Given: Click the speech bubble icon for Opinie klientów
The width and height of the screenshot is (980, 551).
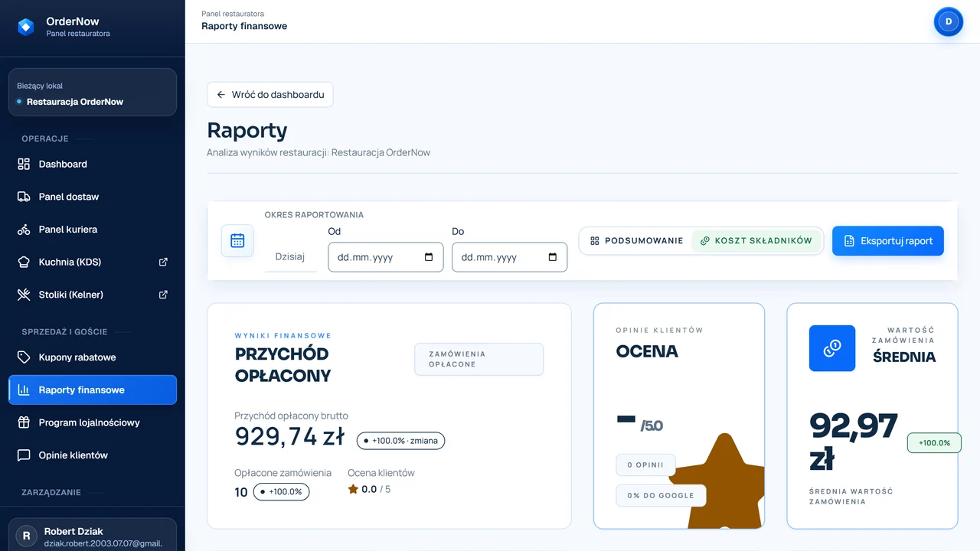Looking at the screenshot, I should 24,455.
